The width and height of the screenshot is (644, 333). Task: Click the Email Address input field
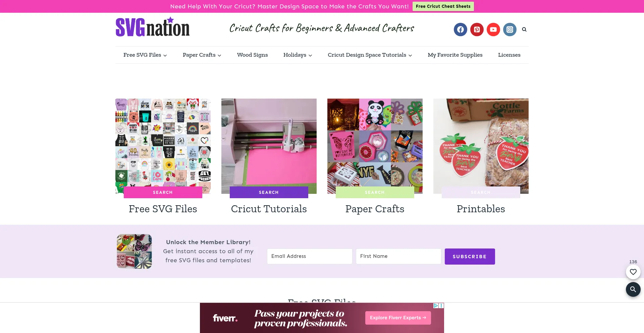pyautogui.click(x=310, y=256)
